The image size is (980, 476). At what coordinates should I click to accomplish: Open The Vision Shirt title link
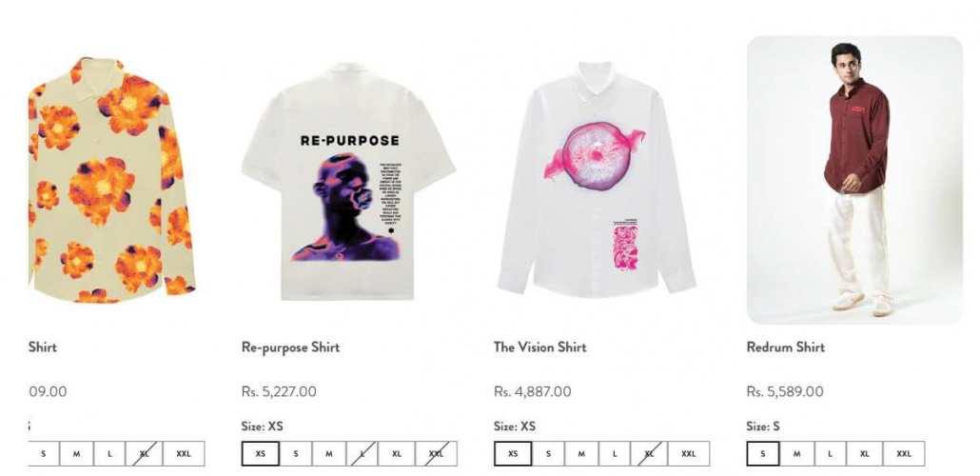click(x=540, y=347)
